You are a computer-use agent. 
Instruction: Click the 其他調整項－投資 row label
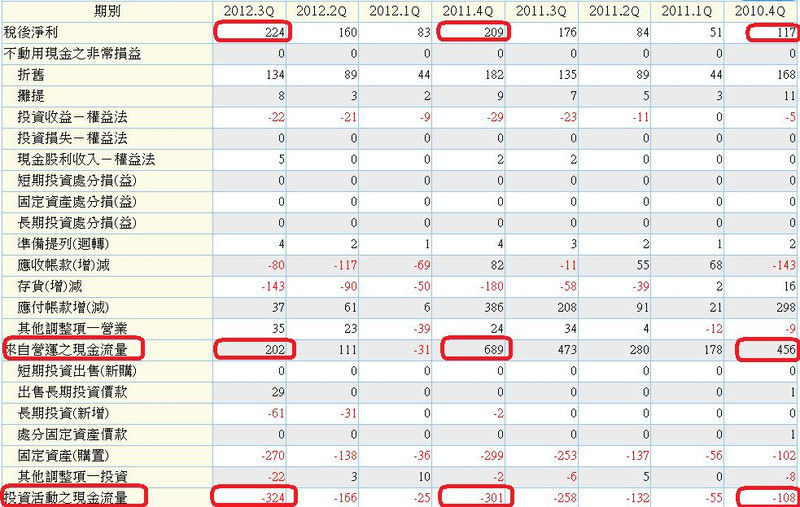click(x=72, y=476)
